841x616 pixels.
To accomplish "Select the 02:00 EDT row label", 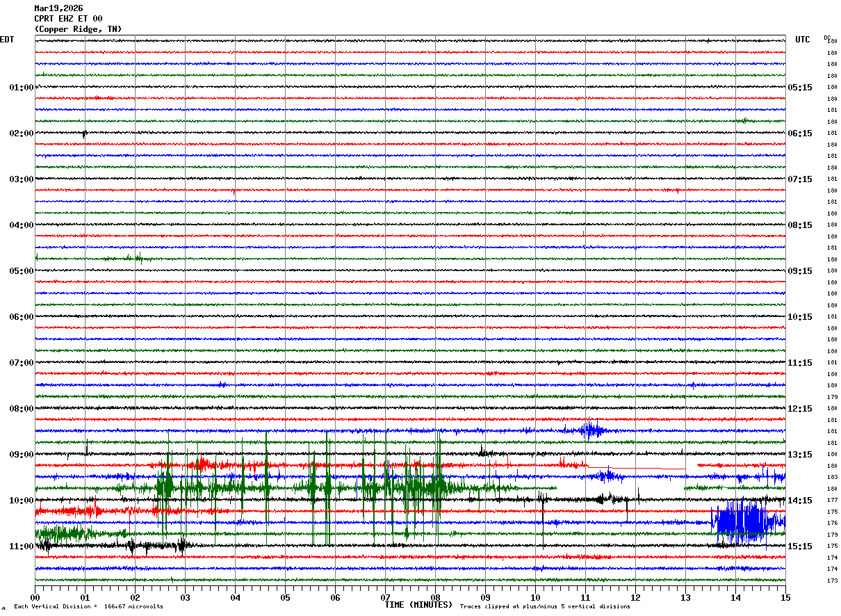I will tap(21, 133).
